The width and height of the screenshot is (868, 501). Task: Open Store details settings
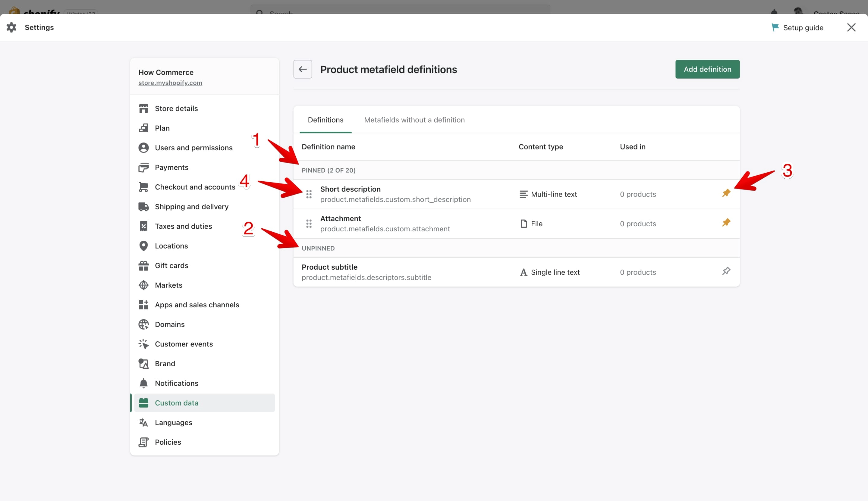tap(204, 108)
